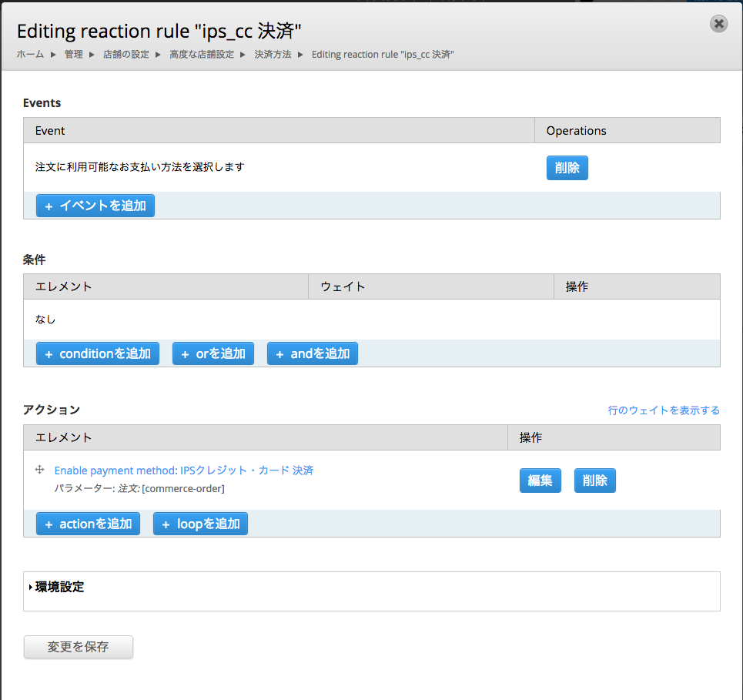The height and width of the screenshot is (700, 743).
Task: Delete the payment event with 削除
Action: point(567,167)
